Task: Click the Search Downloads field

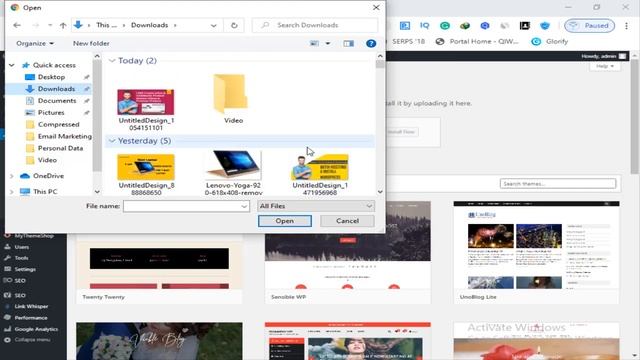Action: [315, 25]
